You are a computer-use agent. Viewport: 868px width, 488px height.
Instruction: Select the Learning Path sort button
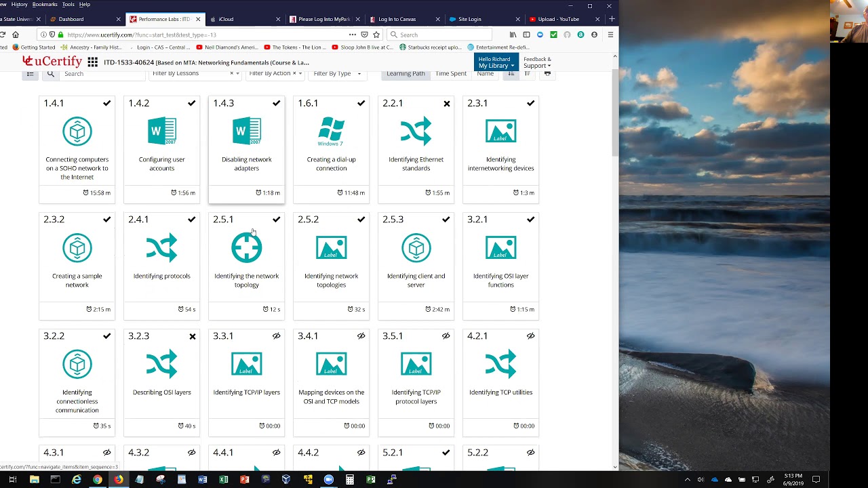tap(406, 73)
